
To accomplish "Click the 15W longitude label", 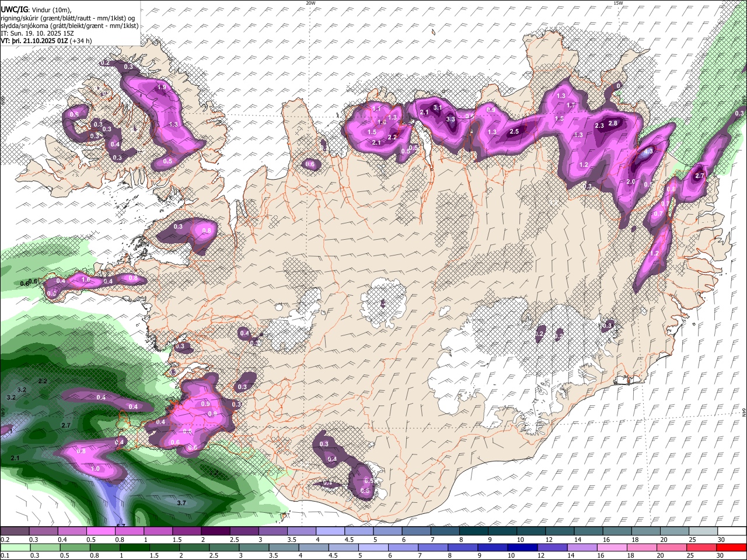I will 618,3.
